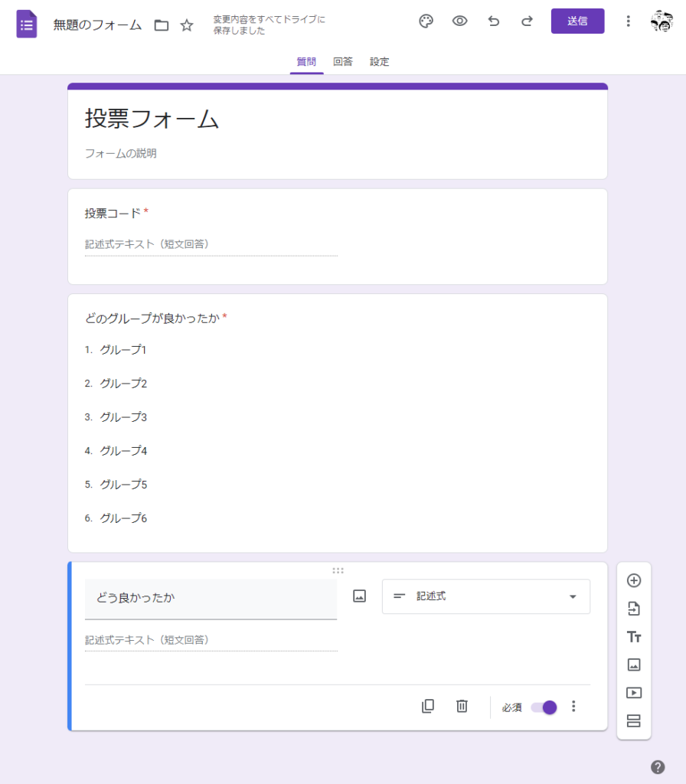Open the Google Forms home icon

tap(27, 24)
